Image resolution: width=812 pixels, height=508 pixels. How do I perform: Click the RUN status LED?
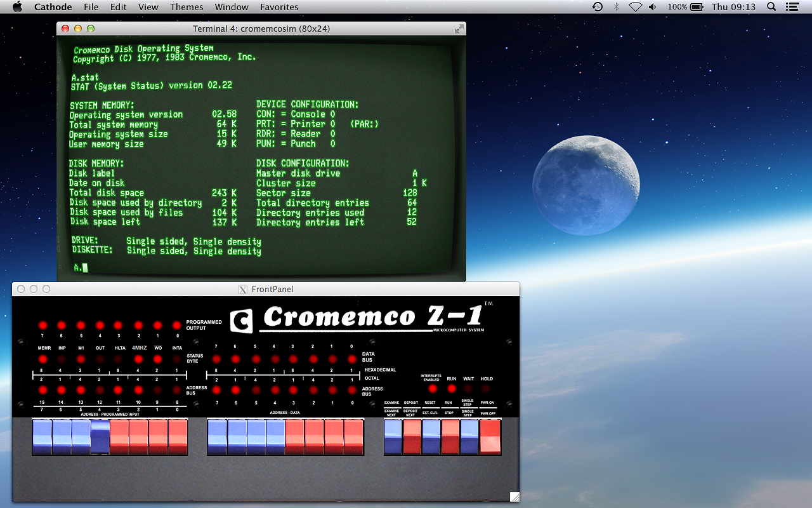pos(452,388)
